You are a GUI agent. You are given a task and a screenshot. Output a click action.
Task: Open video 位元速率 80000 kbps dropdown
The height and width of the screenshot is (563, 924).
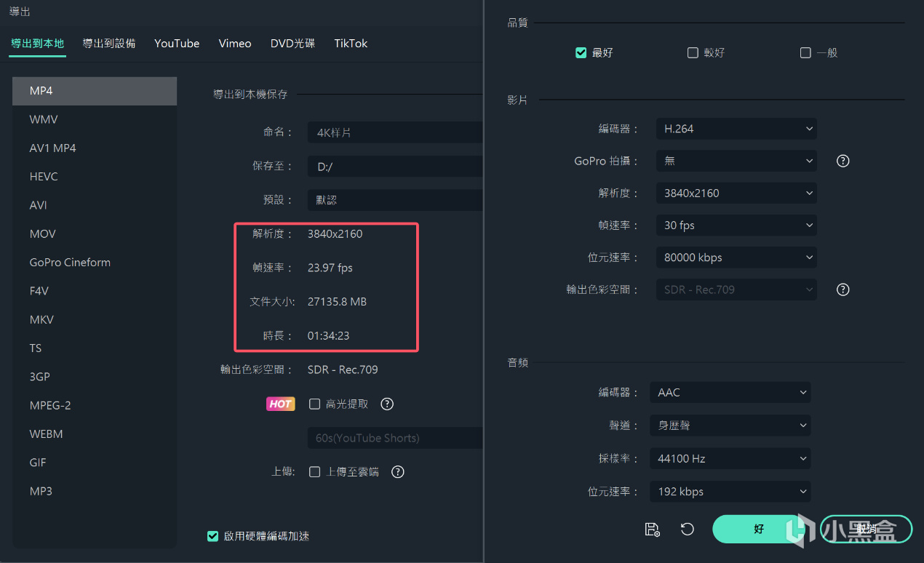736,257
